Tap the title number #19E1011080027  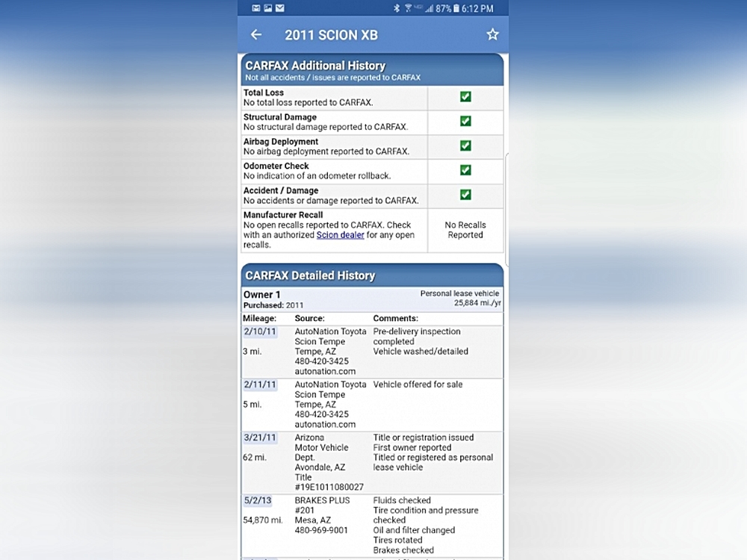(329, 487)
